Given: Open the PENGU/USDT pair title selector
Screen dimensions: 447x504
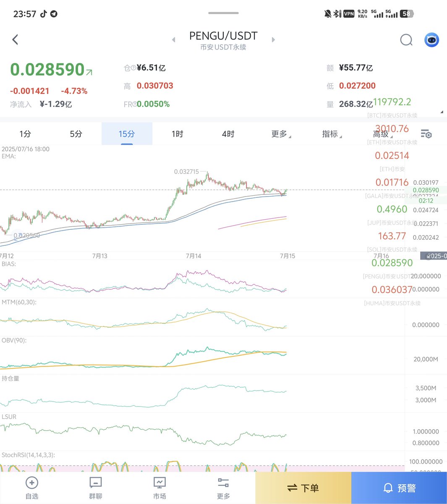Looking at the screenshot, I should pos(223,36).
